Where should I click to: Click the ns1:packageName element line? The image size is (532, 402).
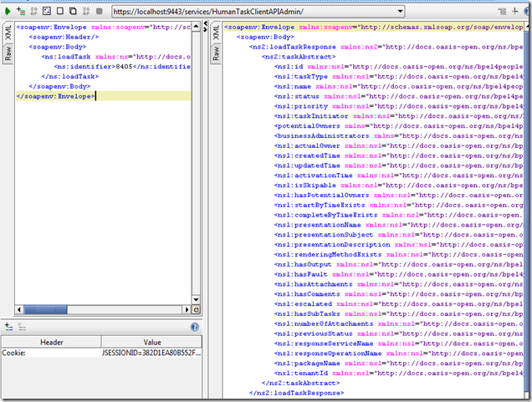398,363
